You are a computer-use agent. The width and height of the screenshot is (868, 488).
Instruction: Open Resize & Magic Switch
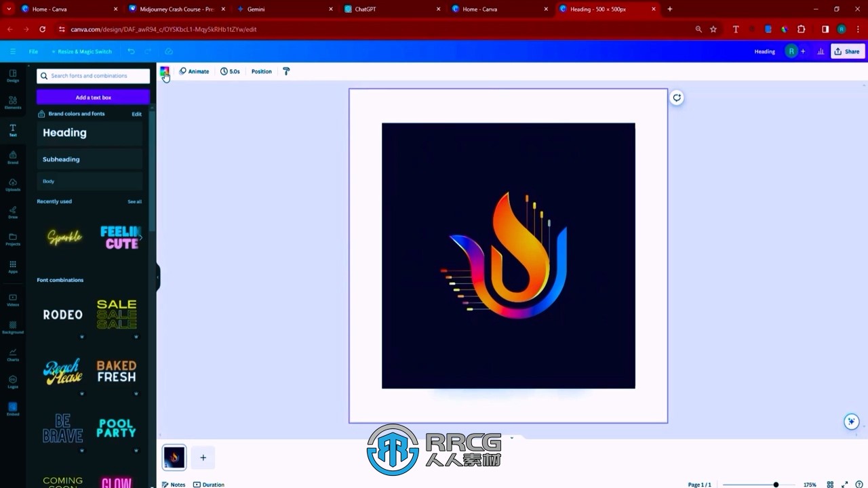[82, 52]
